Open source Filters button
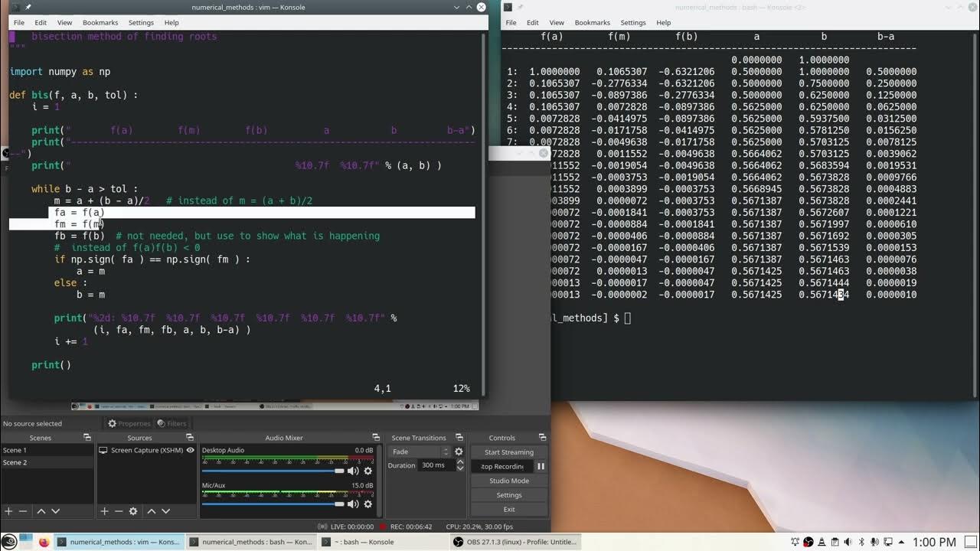This screenshot has height=551, width=980. click(x=171, y=423)
